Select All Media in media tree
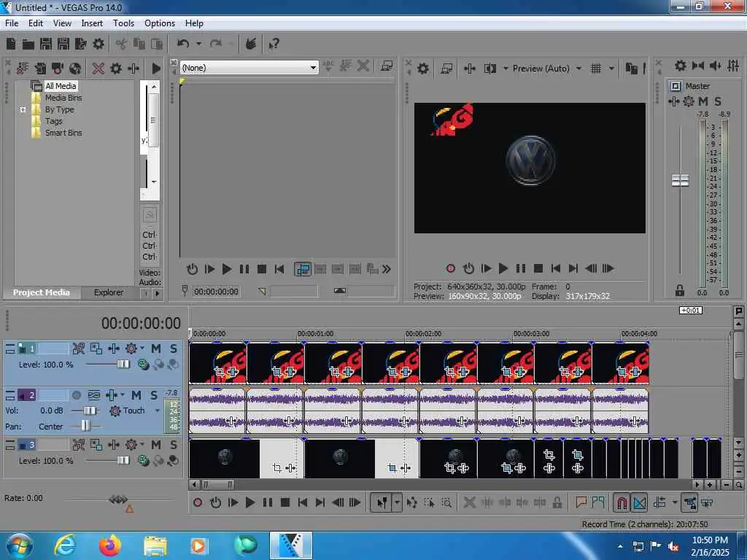Viewport: 747px width, 560px height. coord(61,86)
